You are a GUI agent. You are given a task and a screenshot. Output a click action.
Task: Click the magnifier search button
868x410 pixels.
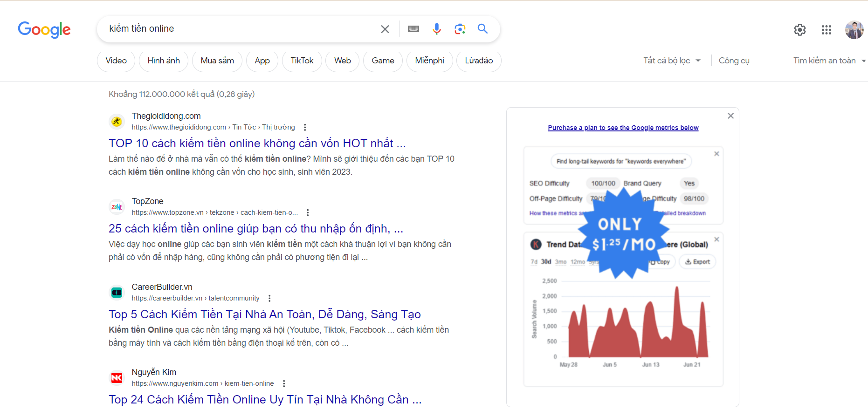click(483, 29)
